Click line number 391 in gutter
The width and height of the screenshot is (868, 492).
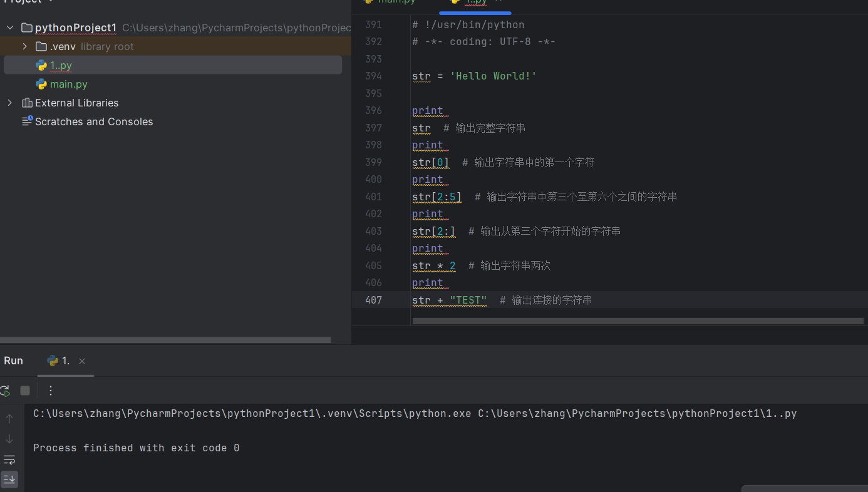coord(373,25)
